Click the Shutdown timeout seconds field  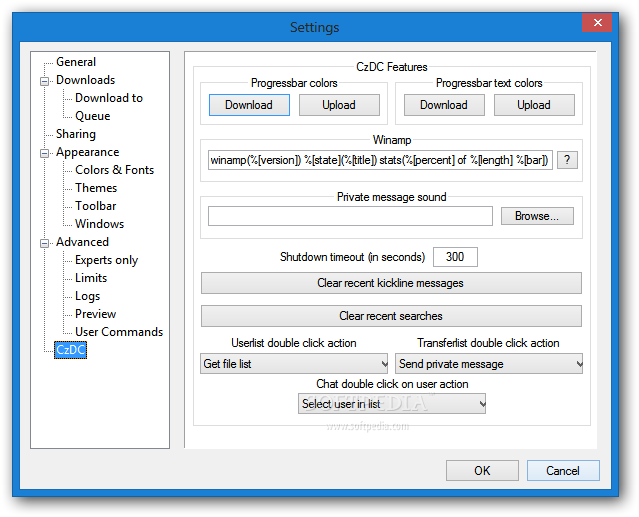click(x=455, y=257)
